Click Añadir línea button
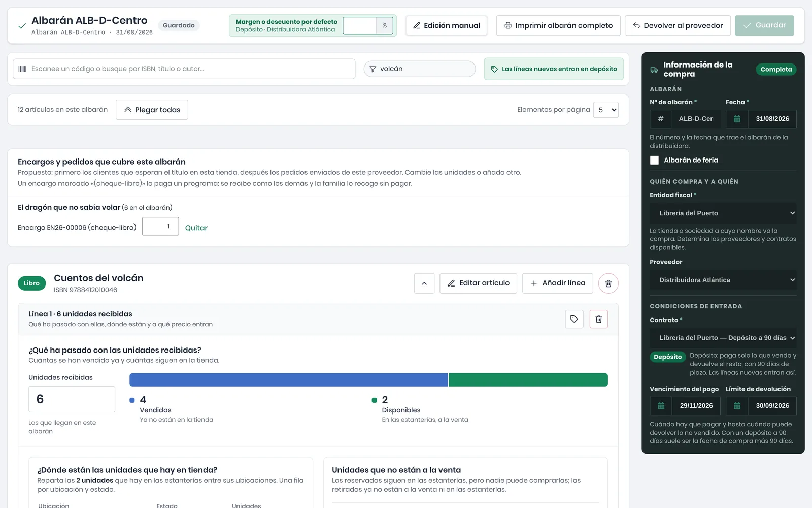812x508 pixels. [558, 283]
